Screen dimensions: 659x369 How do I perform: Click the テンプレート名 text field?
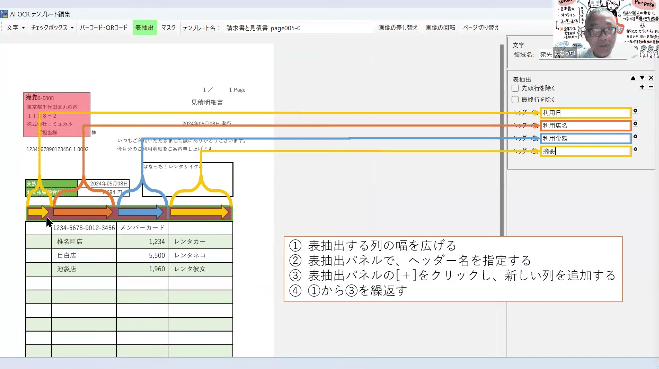tap(298, 28)
